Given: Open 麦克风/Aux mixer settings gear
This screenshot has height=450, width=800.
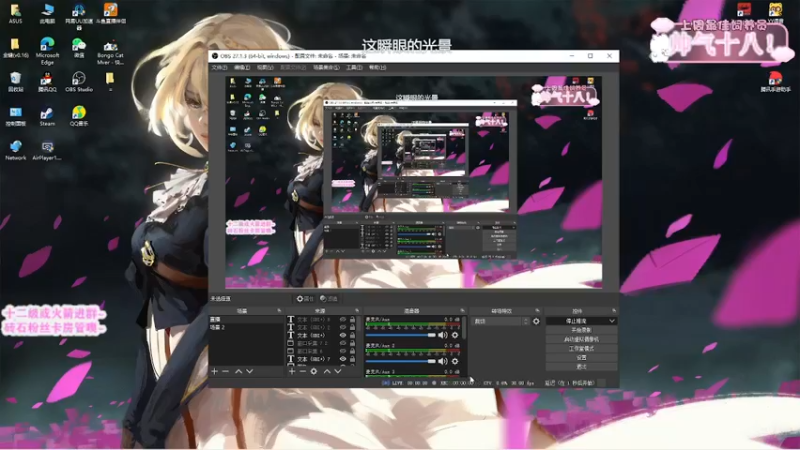Looking at the screenshot, I should (x=455, y=335).
